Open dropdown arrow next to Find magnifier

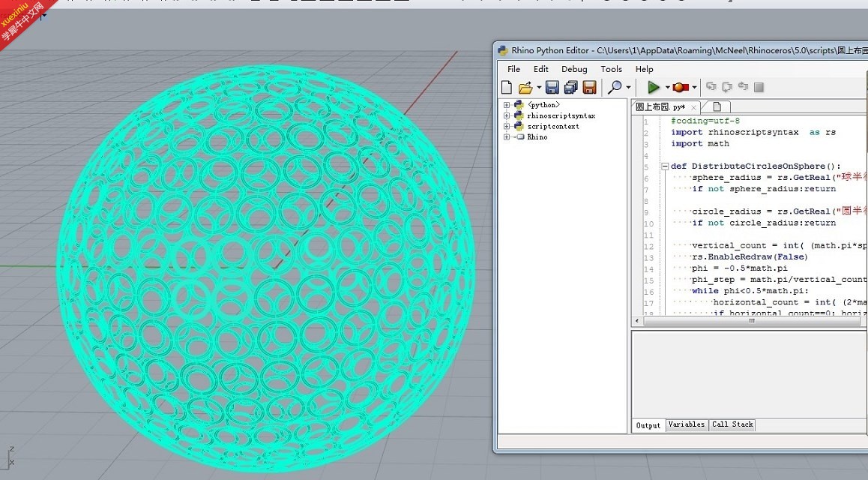[x=628, y=88]
